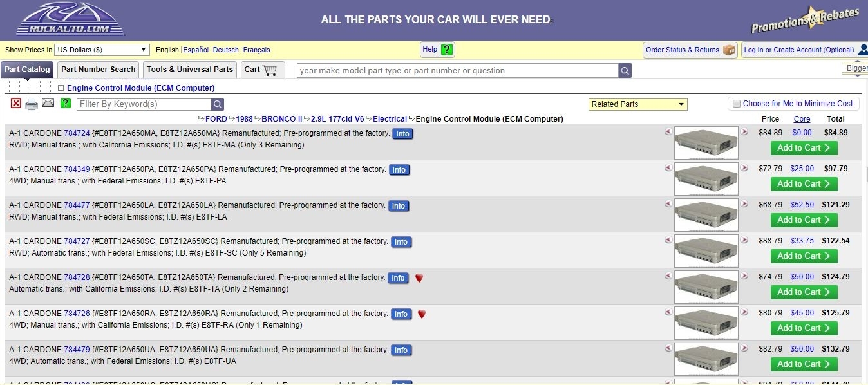This screenshot has height=385, width=868.
Task: Click previous image arrow for part 784479
Action: [x=668, y=348]
